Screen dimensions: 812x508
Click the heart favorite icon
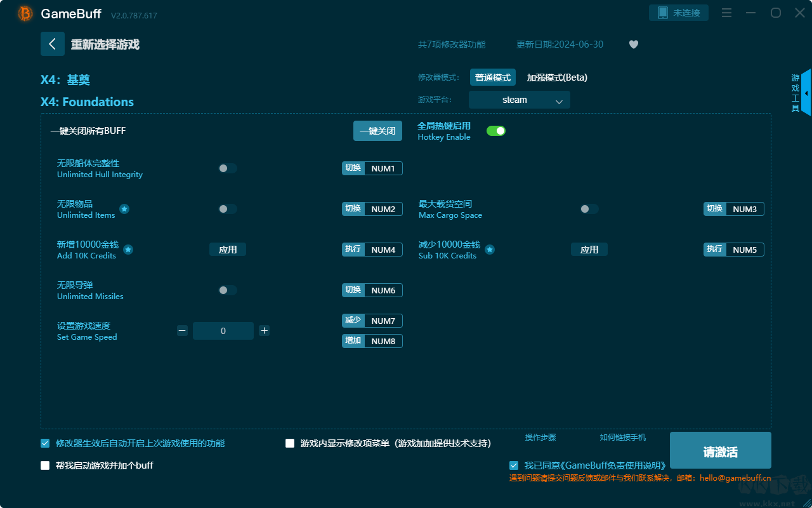633,44
